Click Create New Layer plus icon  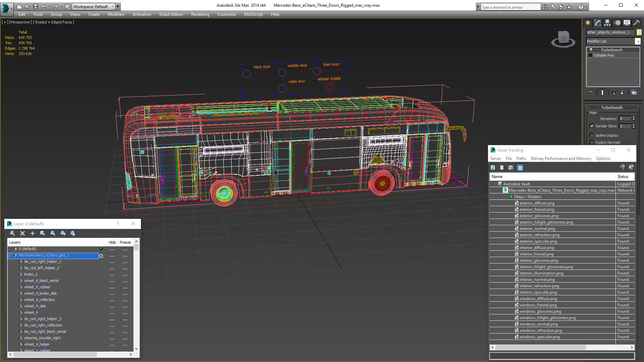click(x=33, y=233)
